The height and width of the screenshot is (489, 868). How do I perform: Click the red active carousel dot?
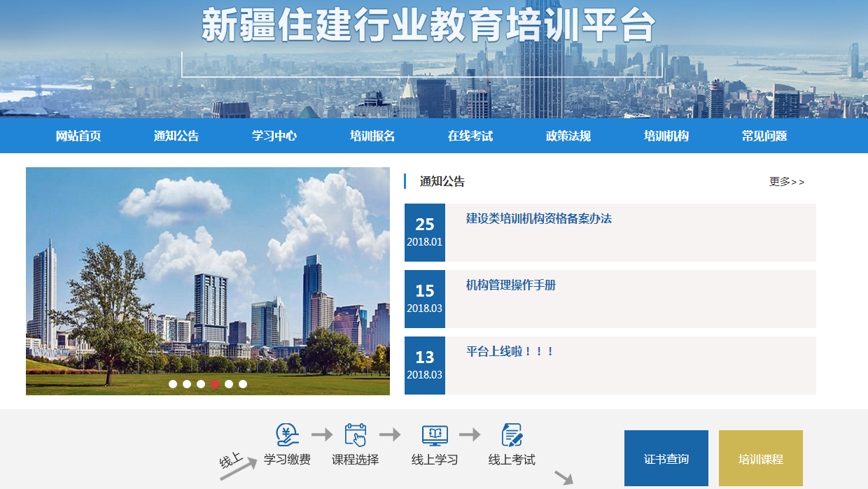[x=215, y=384]
